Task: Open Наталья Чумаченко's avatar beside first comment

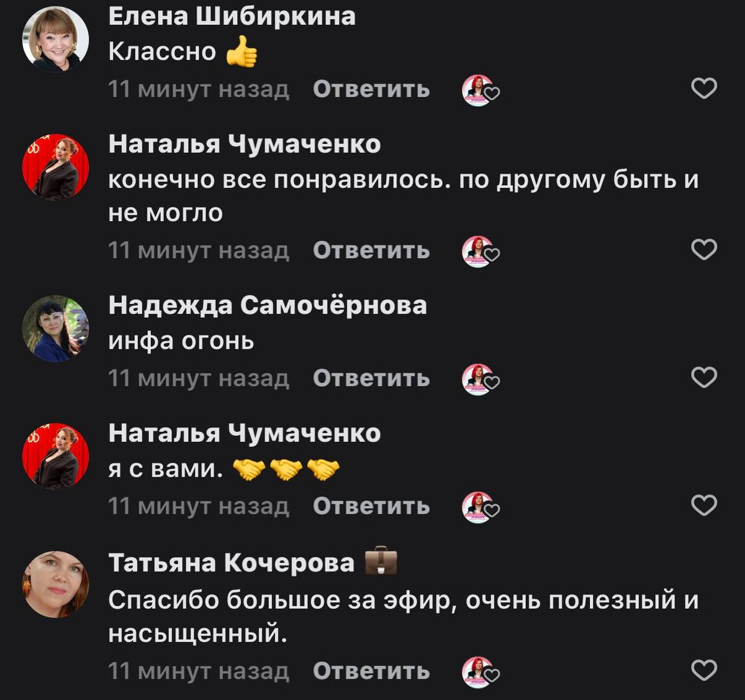Action: [56, 168]
